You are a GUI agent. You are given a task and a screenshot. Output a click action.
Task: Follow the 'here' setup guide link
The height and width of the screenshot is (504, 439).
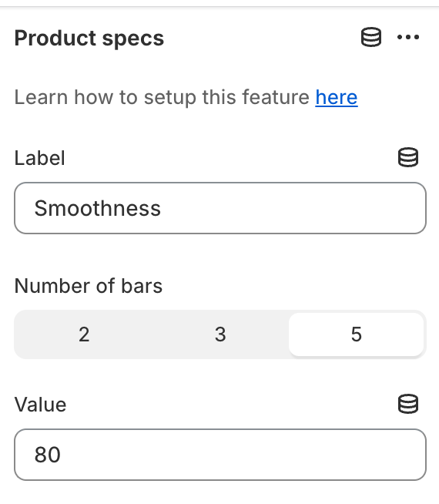click(x=337, y=97)
